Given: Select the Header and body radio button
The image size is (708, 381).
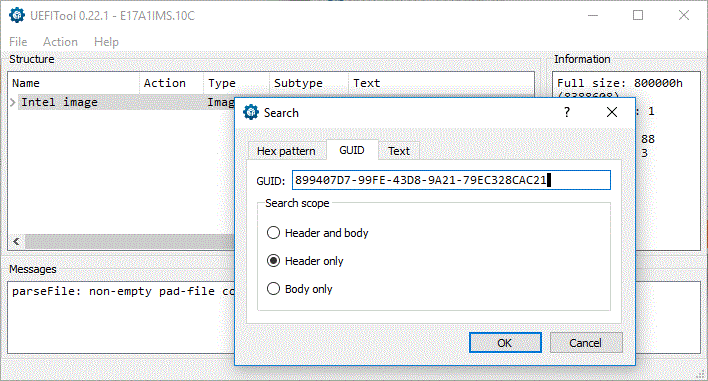Looking at the screenshot, I should tap(273, 233).
